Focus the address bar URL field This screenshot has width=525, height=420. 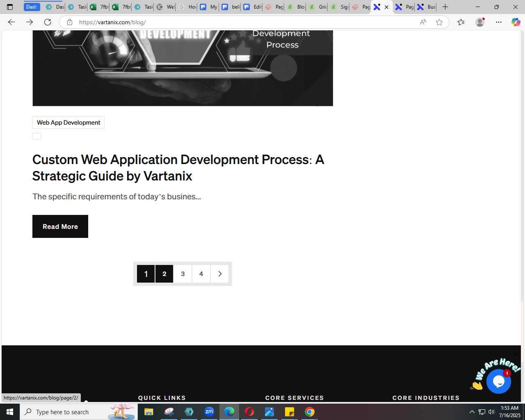coord(246,22)
